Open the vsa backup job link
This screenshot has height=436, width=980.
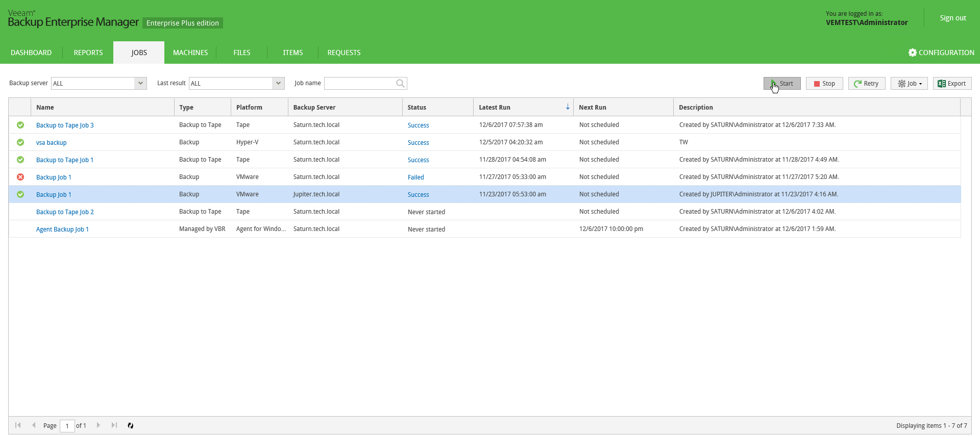[51, 143]
